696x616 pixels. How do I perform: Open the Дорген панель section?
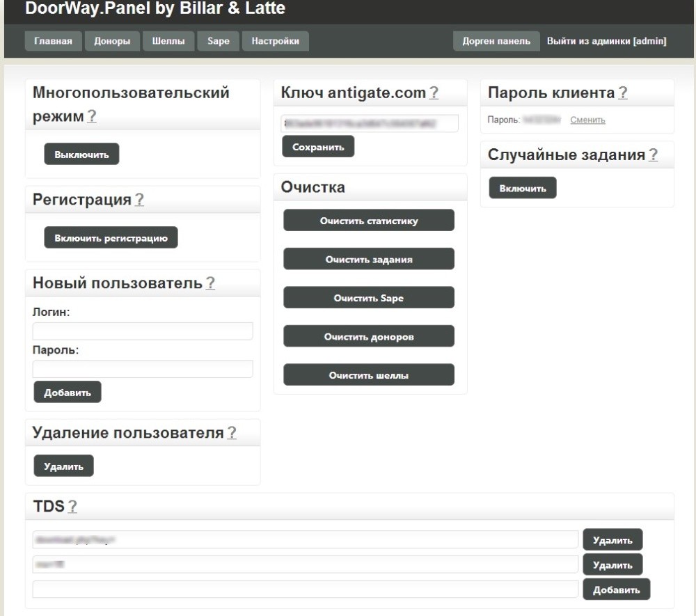[x=496, y=41]
